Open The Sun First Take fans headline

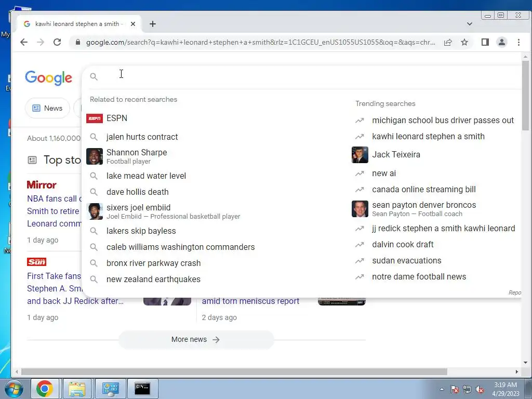click(x=75, y=288)
